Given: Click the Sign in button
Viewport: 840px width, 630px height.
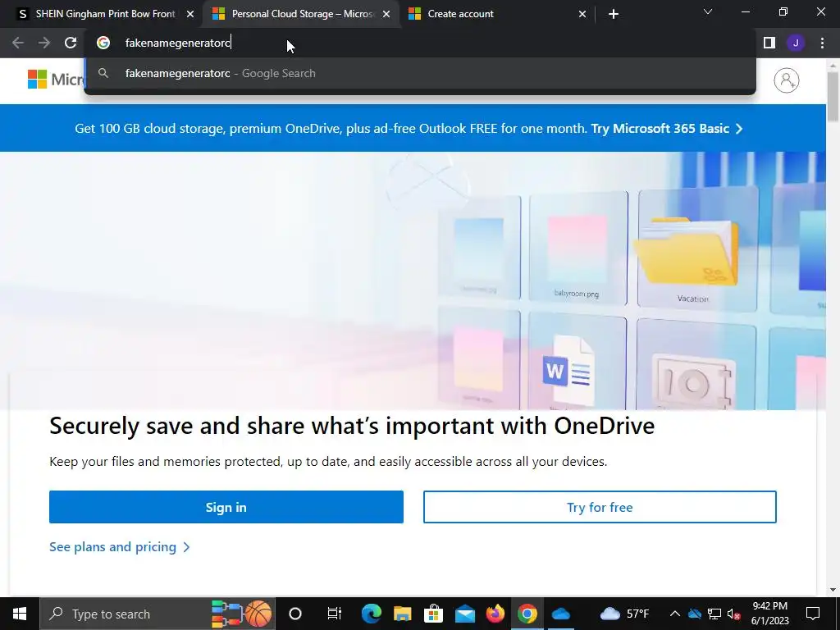Looking at the screenshot, I should tap(226, 507).
